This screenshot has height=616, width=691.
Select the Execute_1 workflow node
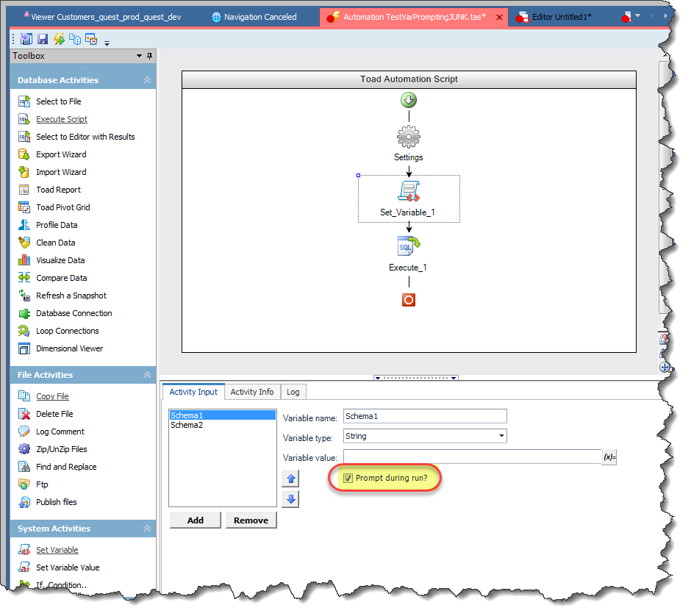(x=408, y=254)
